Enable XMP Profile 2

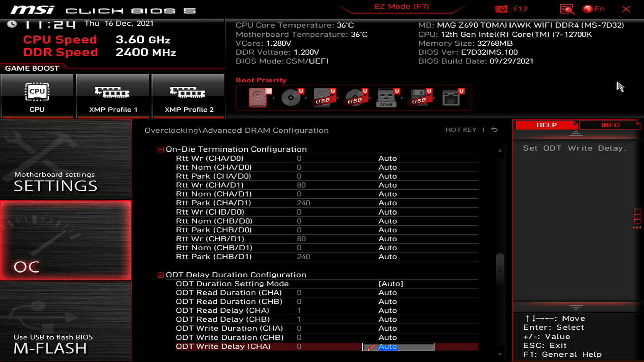188,96
